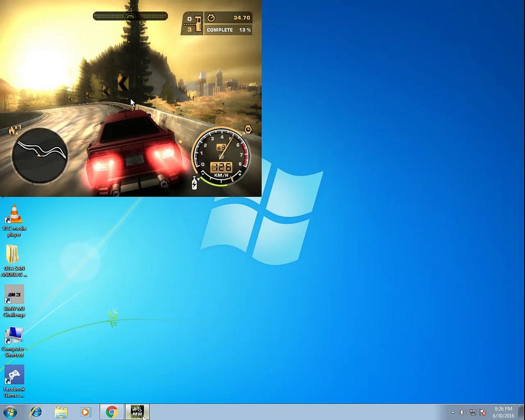The width and height of the screenshot is (525, 420).
Task: Select the Facebook Games desktop shortcut
Action: tap(14, 381)
